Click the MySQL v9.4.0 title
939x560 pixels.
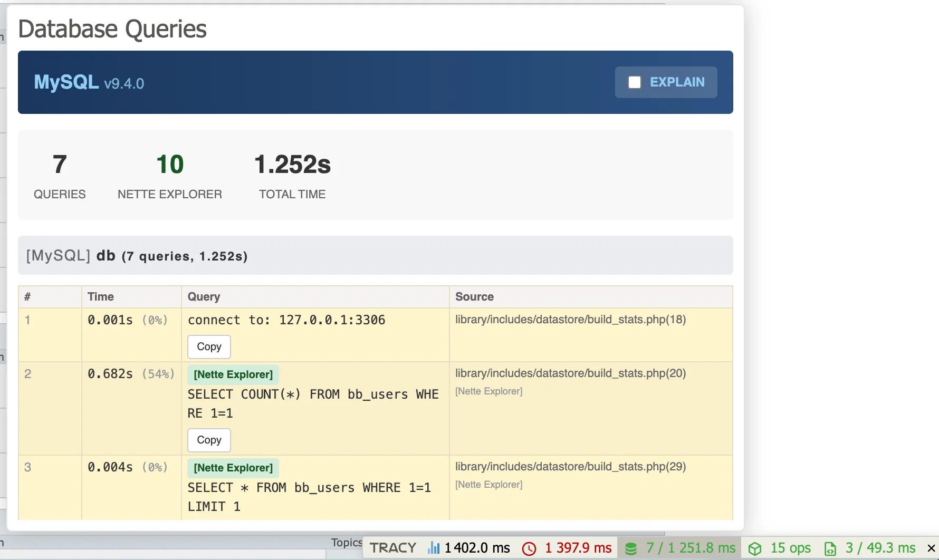click(x=89, y=82)
